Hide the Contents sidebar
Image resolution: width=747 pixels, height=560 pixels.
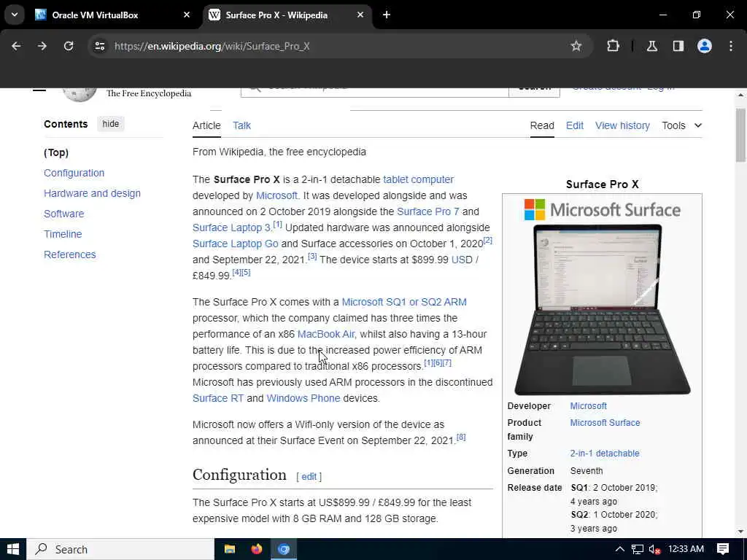click(111, 124)
